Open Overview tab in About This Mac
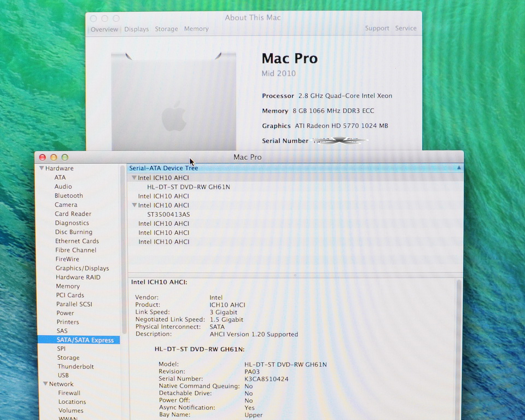 104,30
